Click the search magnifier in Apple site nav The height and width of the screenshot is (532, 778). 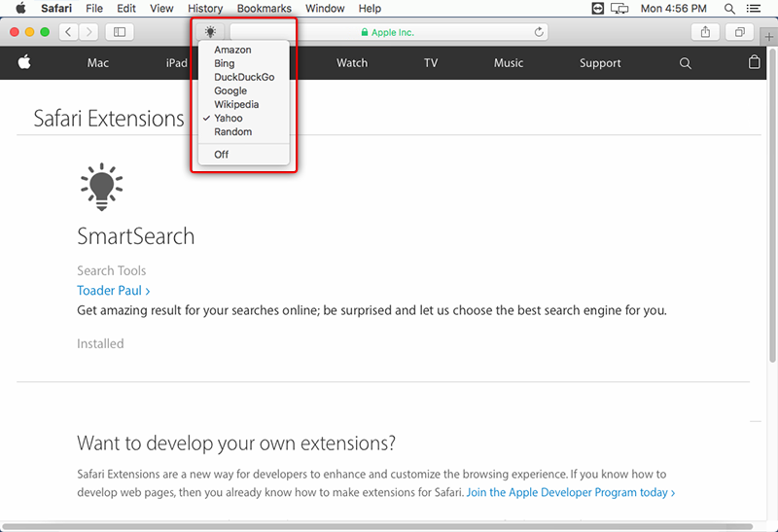pos(686,63)
